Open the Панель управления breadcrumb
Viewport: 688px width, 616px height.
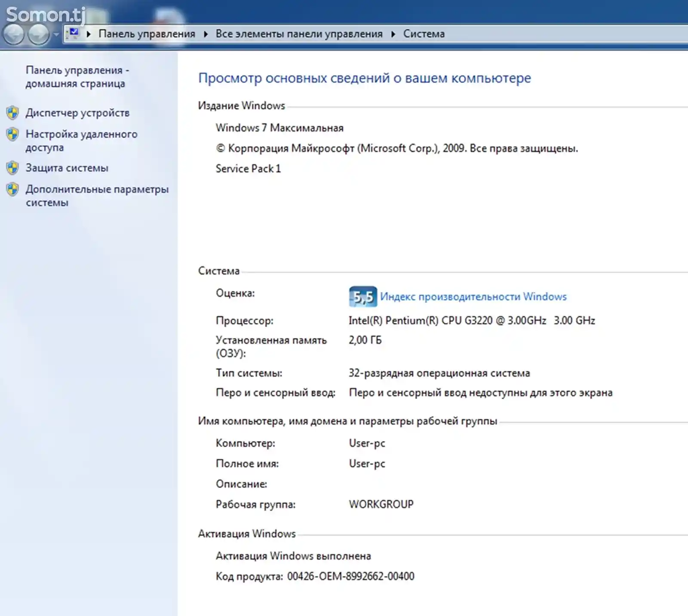[x=147, y=34]
